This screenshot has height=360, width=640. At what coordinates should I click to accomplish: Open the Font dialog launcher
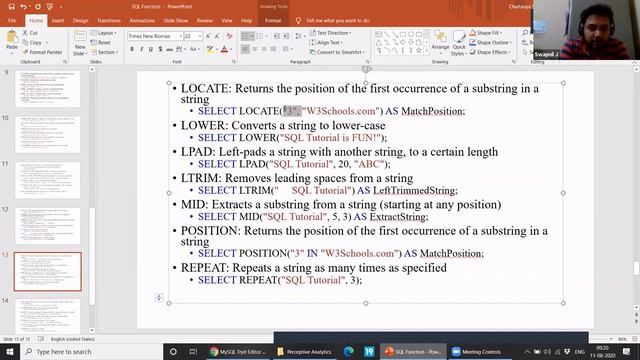pyautogui.click(x=234, y=62)
